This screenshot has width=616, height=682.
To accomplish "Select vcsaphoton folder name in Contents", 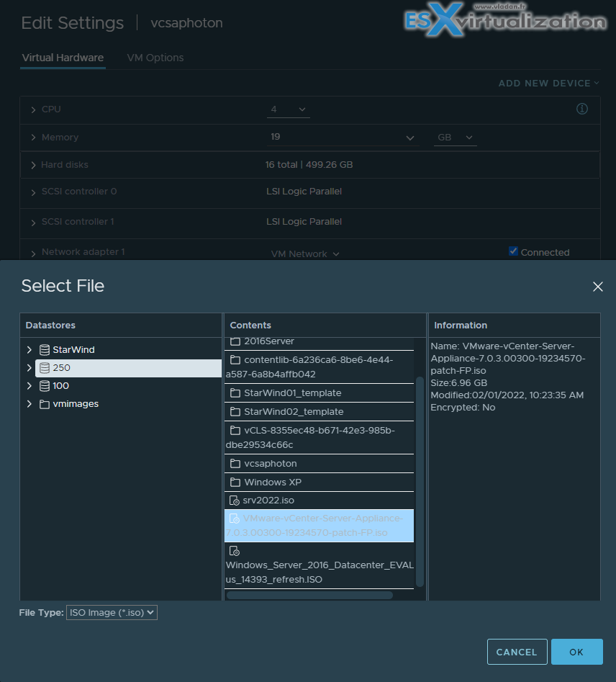I will click(x=271, y=463).
